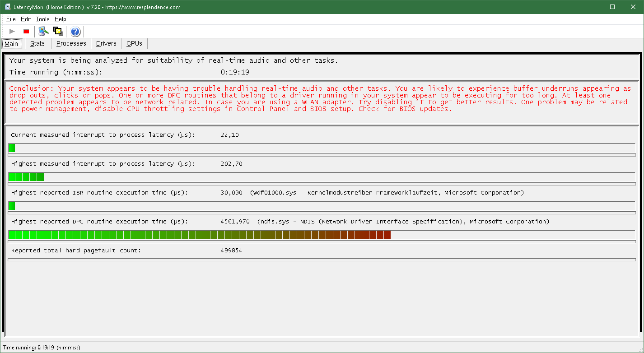
Task: Click the highest DPC execution time bar
Action: pyautogui.click(x=322, y=235)
